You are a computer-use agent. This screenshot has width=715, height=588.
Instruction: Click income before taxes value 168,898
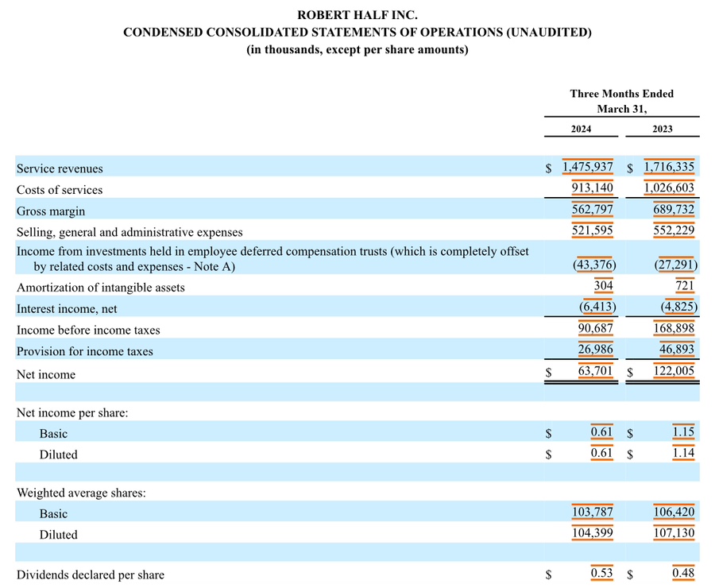click(674, 327)
